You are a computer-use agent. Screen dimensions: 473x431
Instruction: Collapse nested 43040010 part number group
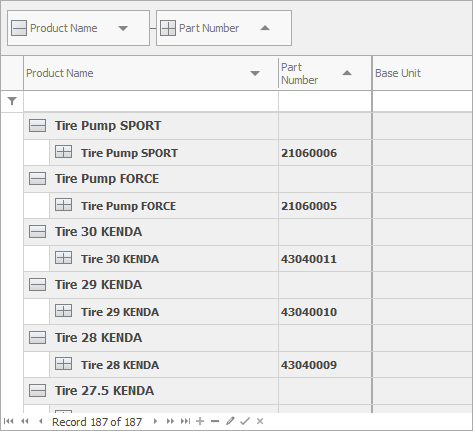[63, 311]
